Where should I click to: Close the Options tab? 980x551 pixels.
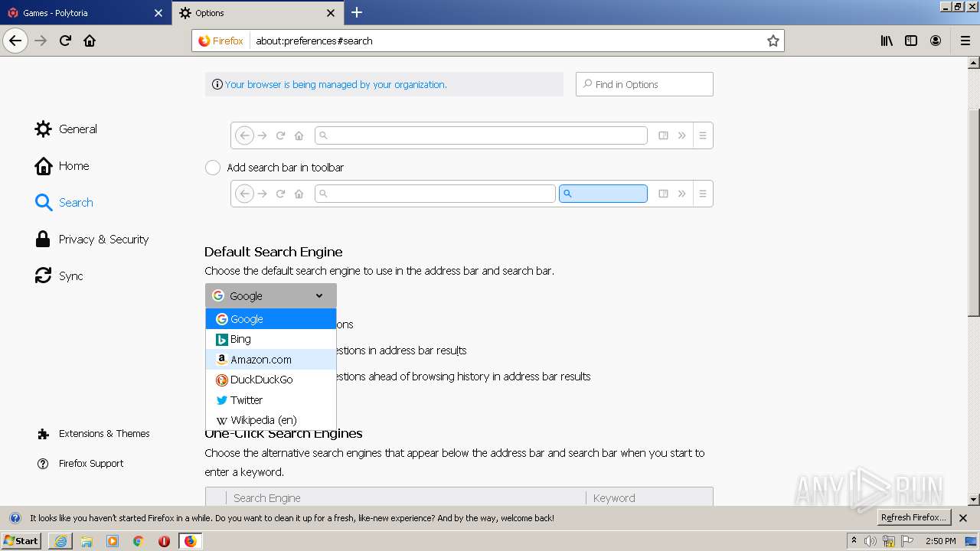coord(331,13)
